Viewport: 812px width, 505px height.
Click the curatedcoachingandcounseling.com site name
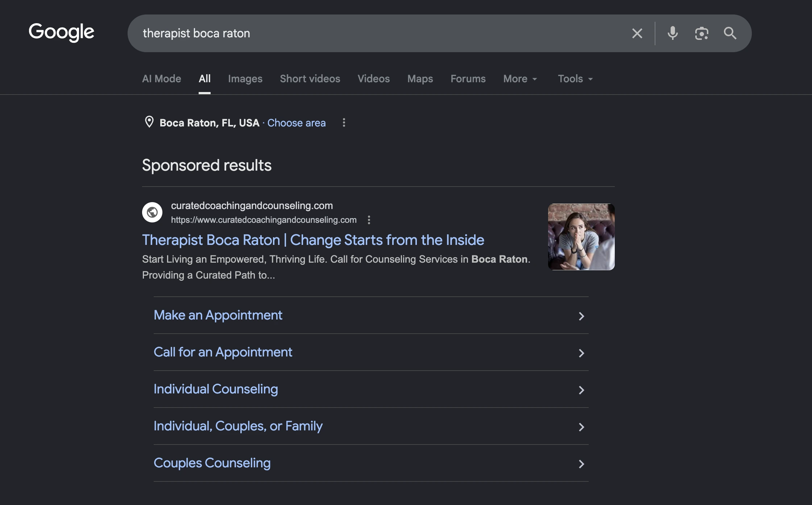(x=252, y=205)
